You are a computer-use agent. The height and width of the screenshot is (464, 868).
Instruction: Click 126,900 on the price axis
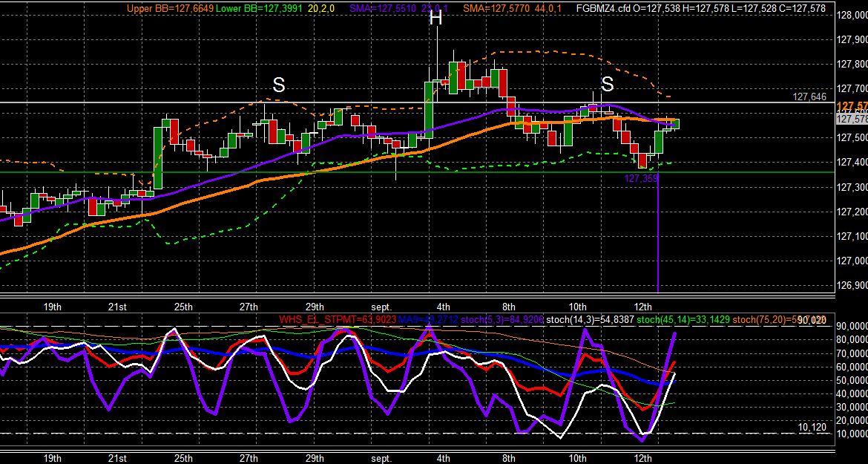pos(852,285)
